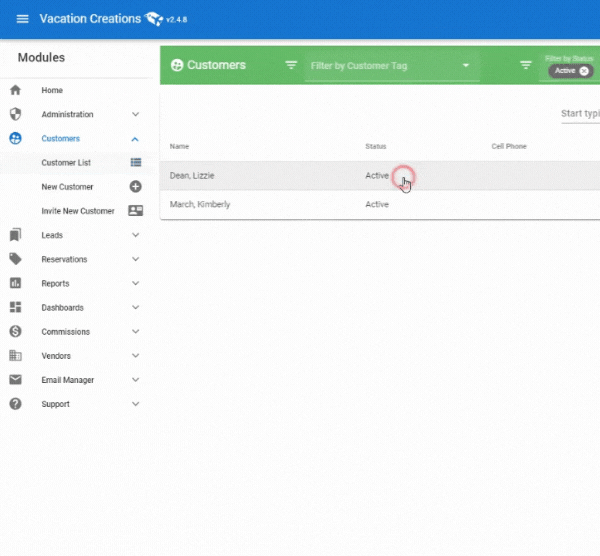Click the Invite New Customer card icon

pyautogui.click(x=135, y=210)
